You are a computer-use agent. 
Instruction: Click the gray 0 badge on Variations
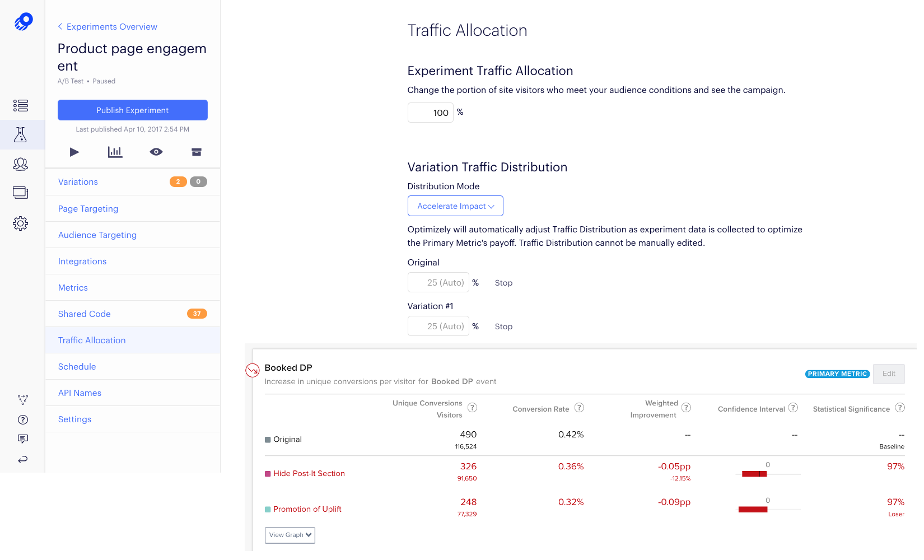click(198, 181)
